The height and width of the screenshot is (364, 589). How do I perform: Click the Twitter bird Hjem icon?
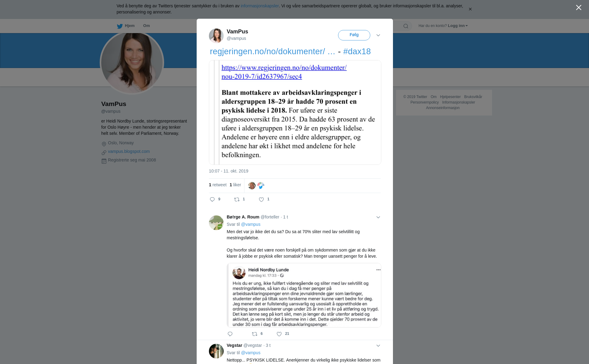(120, 26)
